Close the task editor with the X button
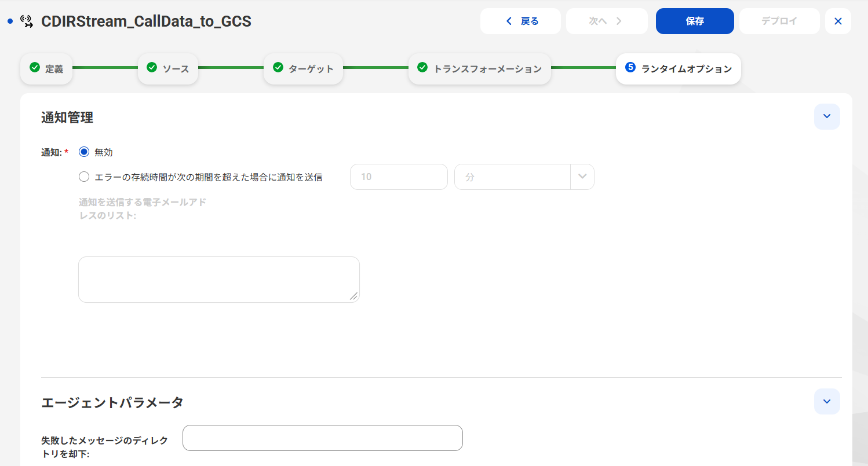Viewport: 868px width, 466px height. (838, 21)
